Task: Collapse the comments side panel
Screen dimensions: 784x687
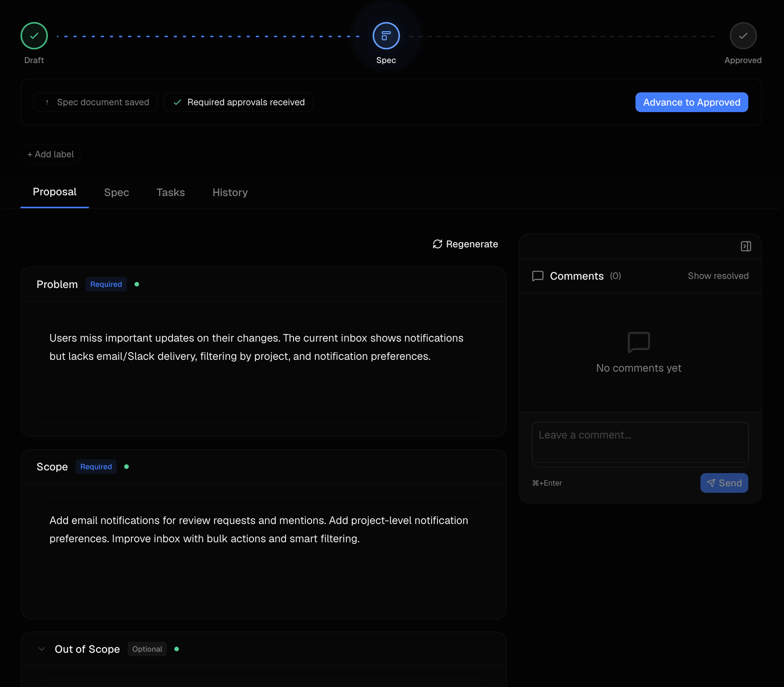Action: (746, 246)
